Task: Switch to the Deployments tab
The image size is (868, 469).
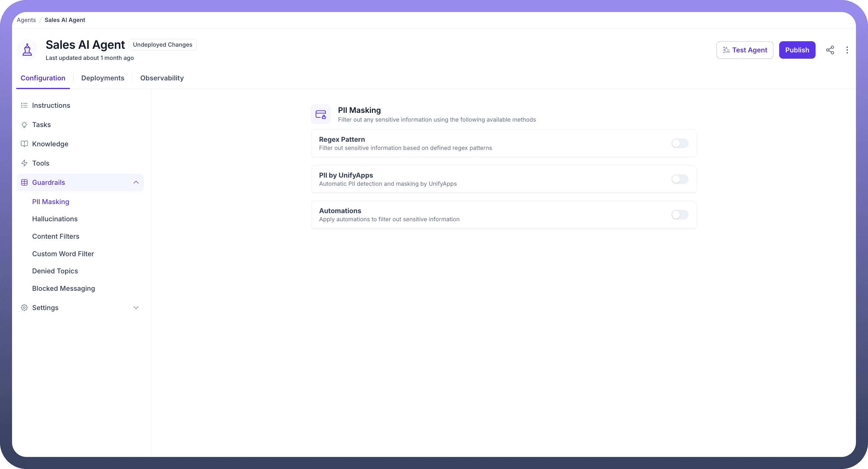Action: 102,78
